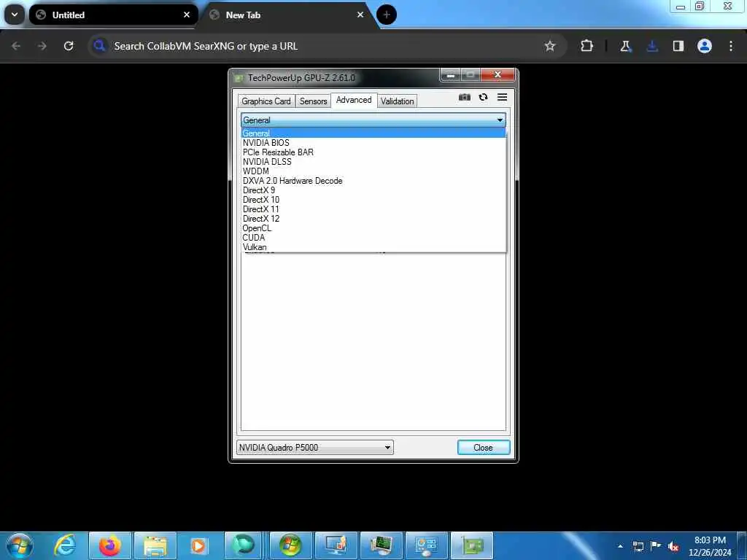Minimize the GPU-Z window
The image size is (747, 560).
click(x=450, y=75)
